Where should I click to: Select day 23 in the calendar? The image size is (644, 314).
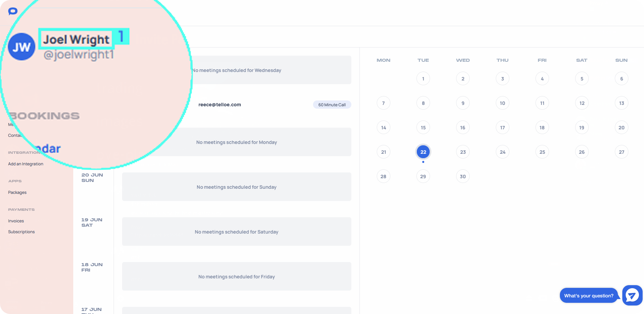(463, 152)
